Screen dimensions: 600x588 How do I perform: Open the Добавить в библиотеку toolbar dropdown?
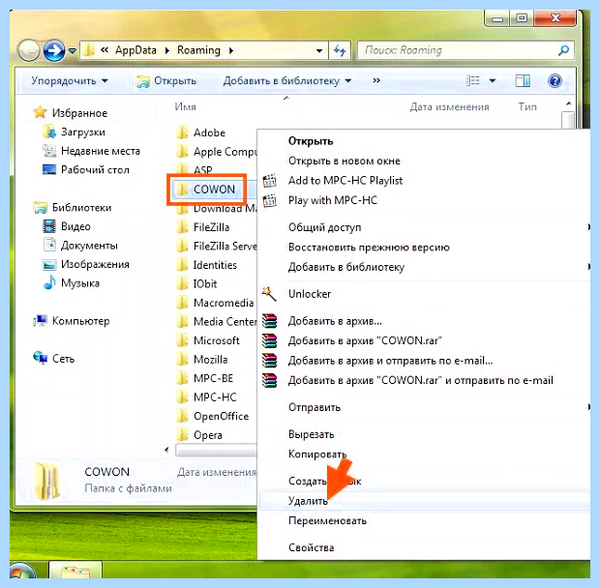point(287,81)
